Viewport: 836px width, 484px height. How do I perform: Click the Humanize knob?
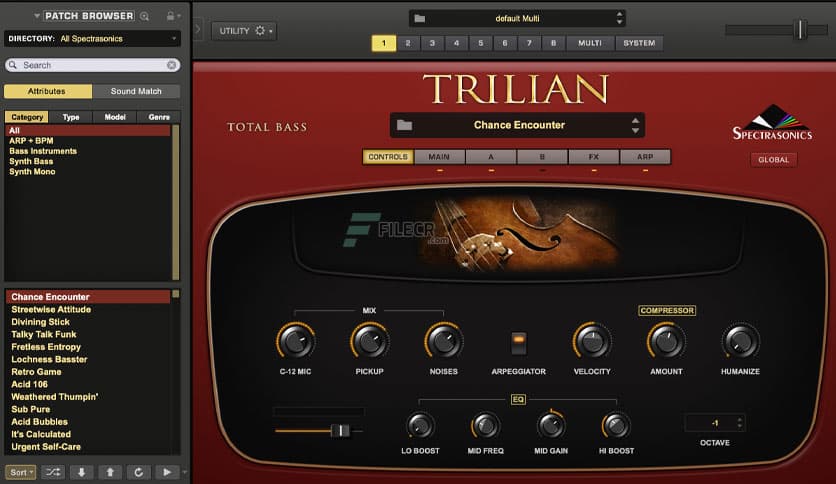click(x=740, y=341)
